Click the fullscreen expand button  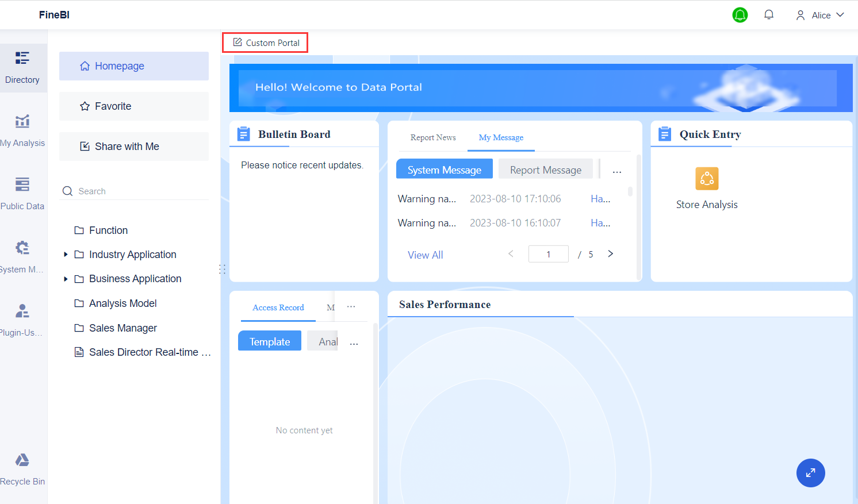[811, 473]
